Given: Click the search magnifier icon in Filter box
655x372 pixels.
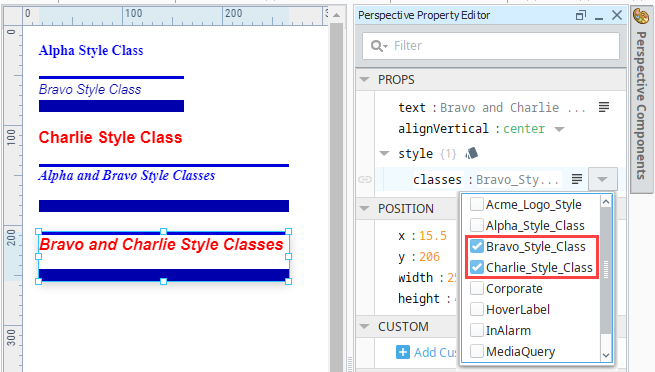Looking at the screenshot, I should coord(379,46).
